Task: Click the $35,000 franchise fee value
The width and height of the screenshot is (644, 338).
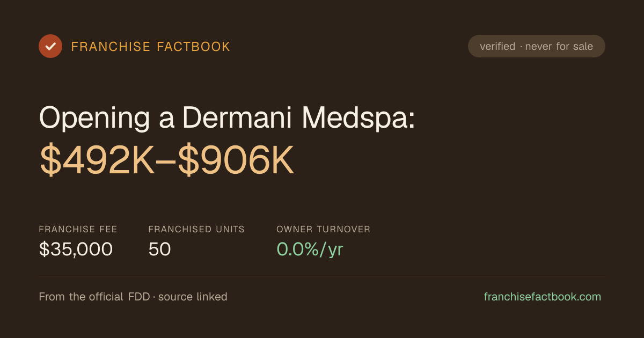Action: (76, 249)
